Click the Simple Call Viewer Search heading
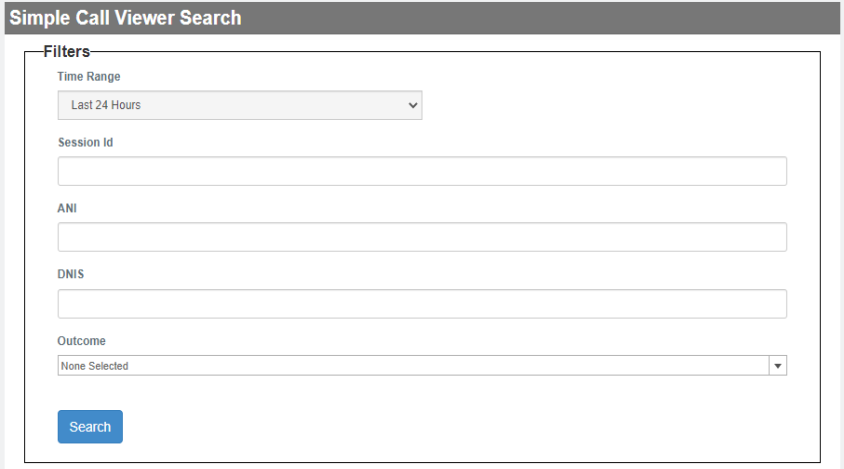This screenshot has width=844, height=469. (x=125, y=18)
